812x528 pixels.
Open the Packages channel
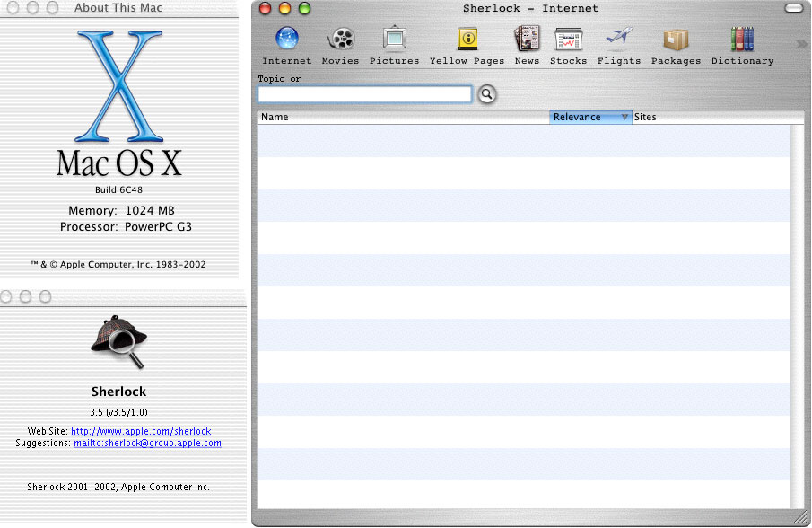676,46
